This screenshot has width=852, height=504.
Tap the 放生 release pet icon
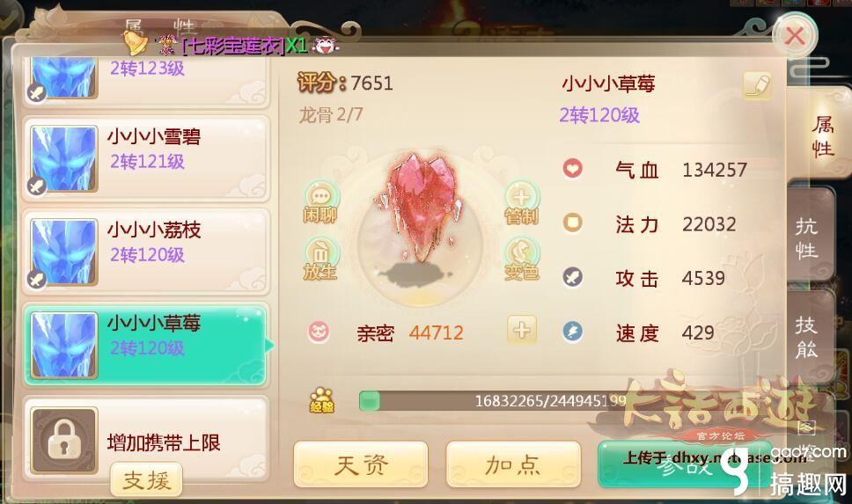pyautogui.click(x=320, y=259)
